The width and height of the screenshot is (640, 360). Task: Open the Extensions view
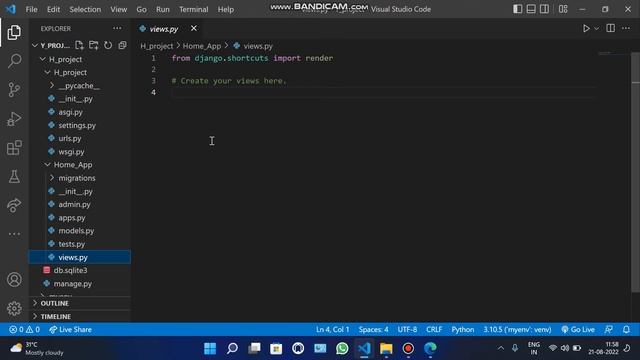coord(14,148)
